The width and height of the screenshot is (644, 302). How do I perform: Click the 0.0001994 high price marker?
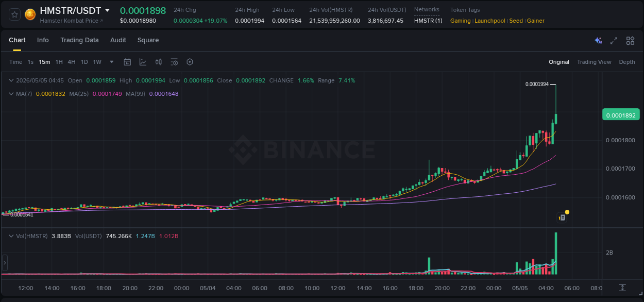coord(537,84)
